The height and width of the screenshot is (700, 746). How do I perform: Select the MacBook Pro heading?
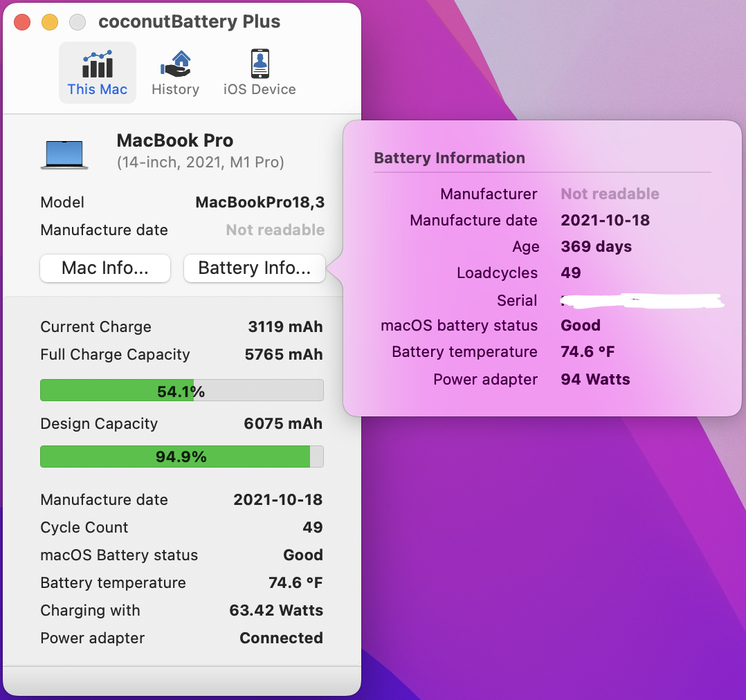(x=175, y=141)
